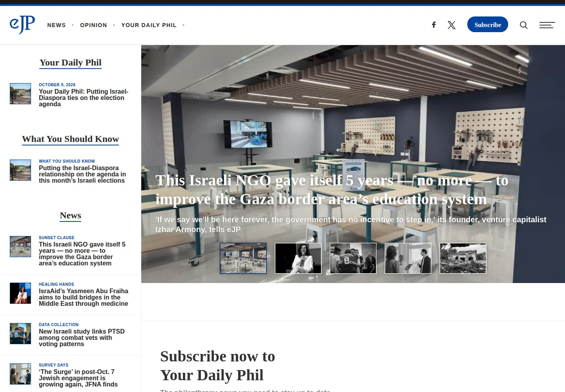Open thumbnail image beside Your Daily Phil article
This screenshot has width=565, height=392.
click(x=20, y=94)
